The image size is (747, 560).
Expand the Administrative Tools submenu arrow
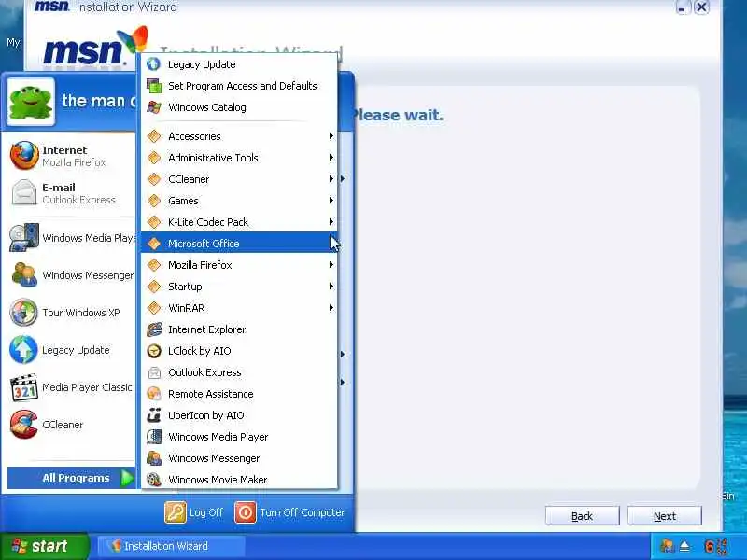(331, 158)
